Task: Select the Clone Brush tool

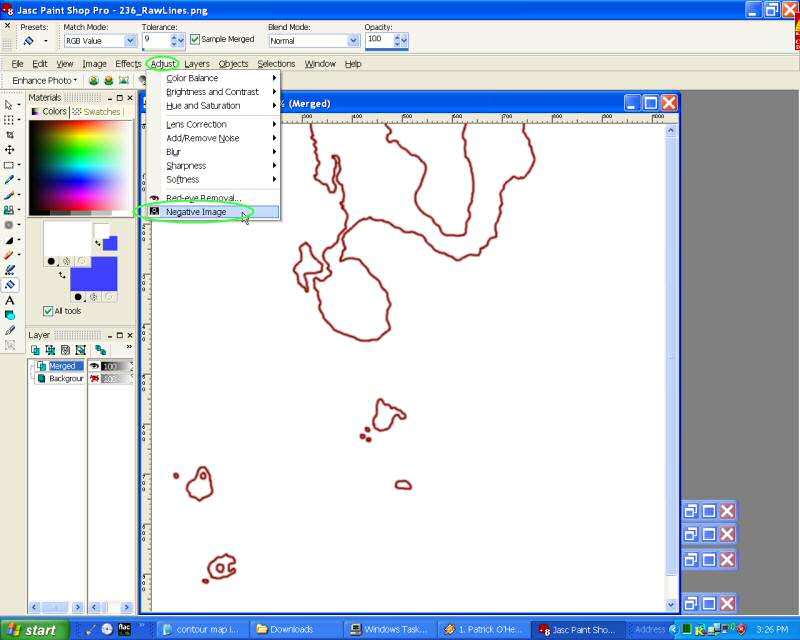Action: tap(10, 210)
